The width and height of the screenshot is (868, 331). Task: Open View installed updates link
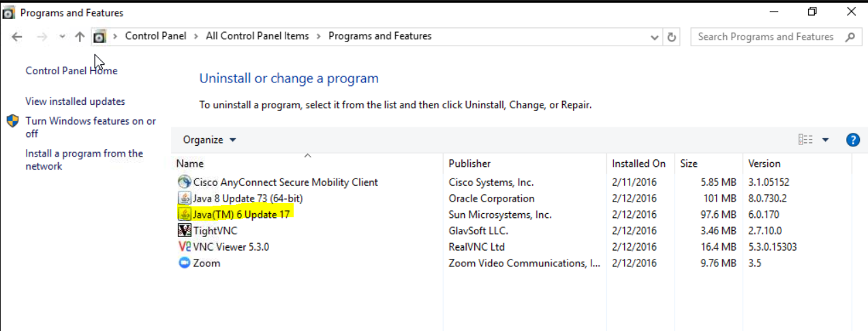[x=75, y=101]
